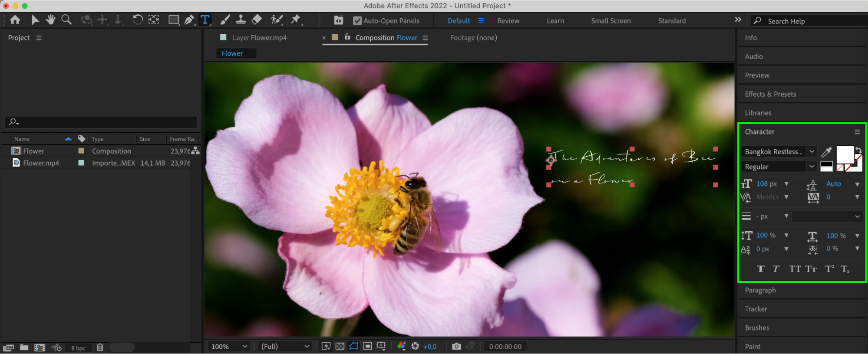Open the Regular font style dropdown
Viewport: 868px width, 354px height.
point(812,167)
